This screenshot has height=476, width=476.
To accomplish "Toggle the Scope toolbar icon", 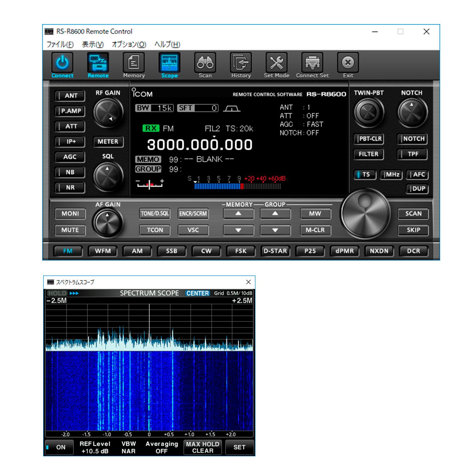I will tap(169, 63).
